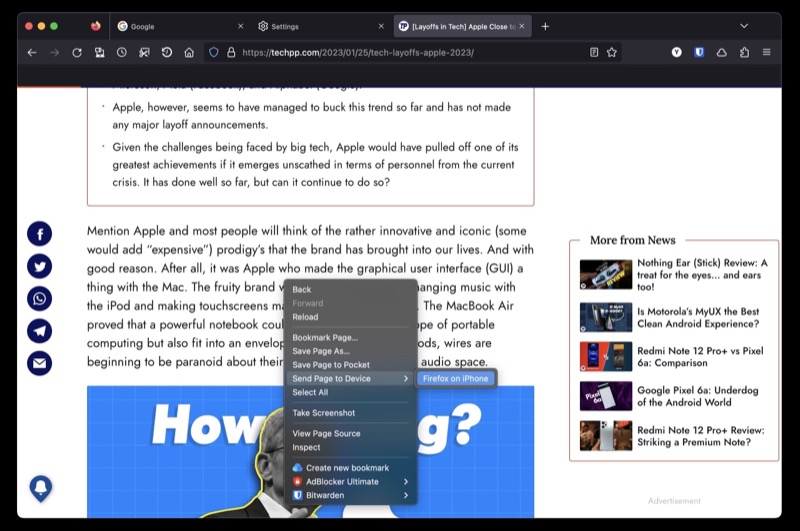This screenshot has height=531, width=800.
Task: Select Save Page As… menu entry
Action: pos(349,351)
